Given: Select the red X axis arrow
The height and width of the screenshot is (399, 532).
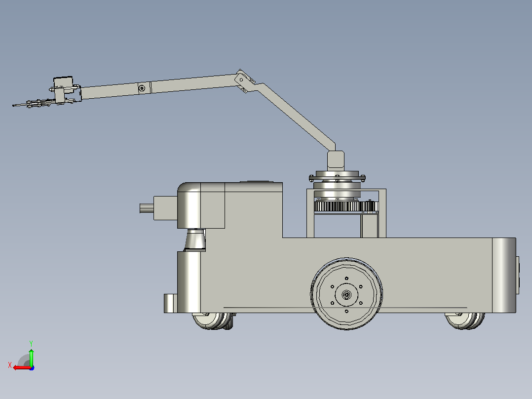Looking at the screenshot, I should [x=22, y=367].
